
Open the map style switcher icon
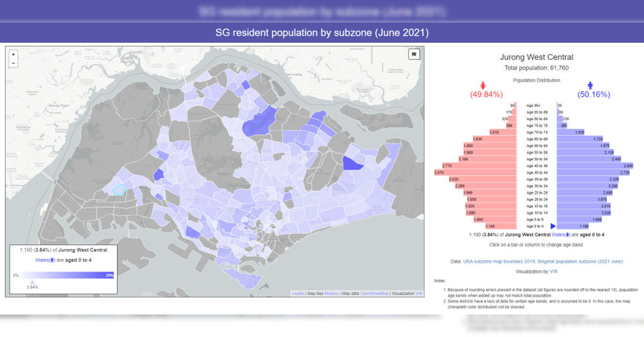click(x=413, y=54)
